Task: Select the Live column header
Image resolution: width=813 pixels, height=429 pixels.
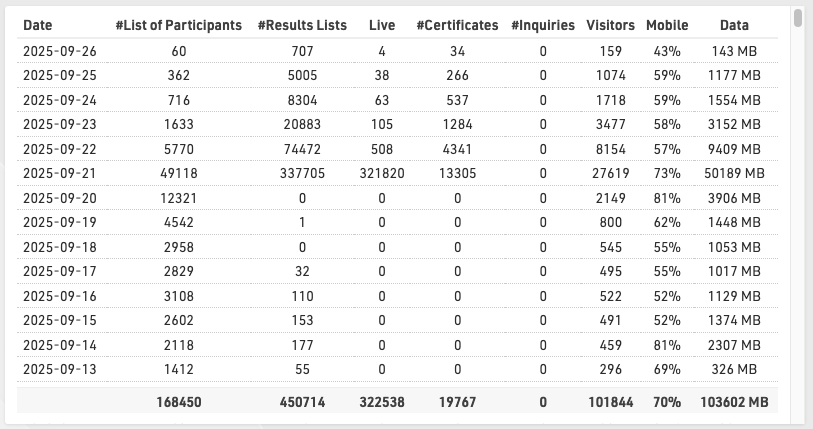Action: click(381, 25)
